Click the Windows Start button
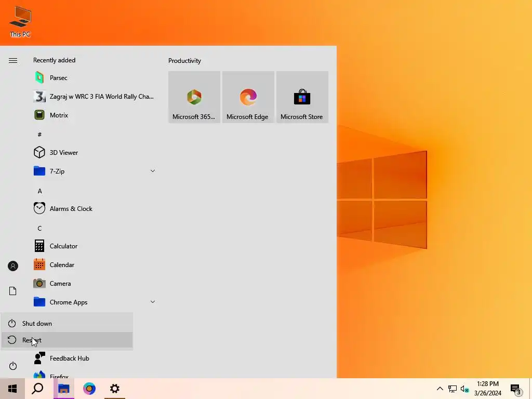Viewport: 532px width, 399px height. tap(12, 389)
